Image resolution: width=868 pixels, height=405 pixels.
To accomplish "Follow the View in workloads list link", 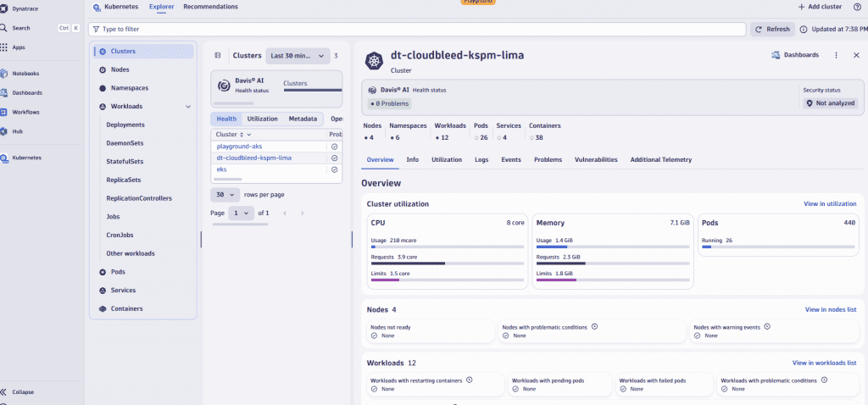I will (x=824, y=363).
